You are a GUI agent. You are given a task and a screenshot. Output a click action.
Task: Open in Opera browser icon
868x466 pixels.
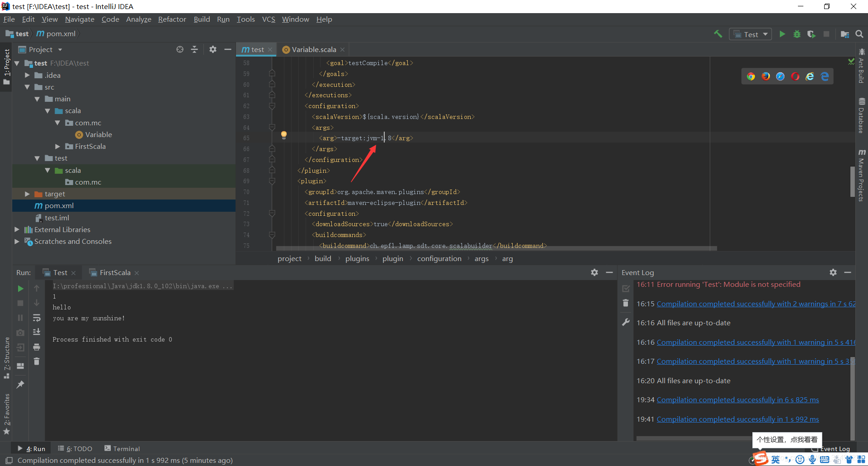[795, 76]
